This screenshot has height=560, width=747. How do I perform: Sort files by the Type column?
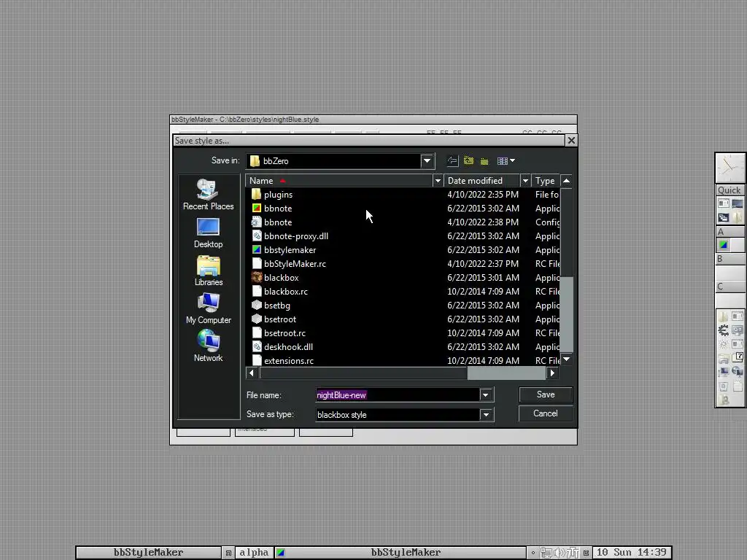point(546,181)
